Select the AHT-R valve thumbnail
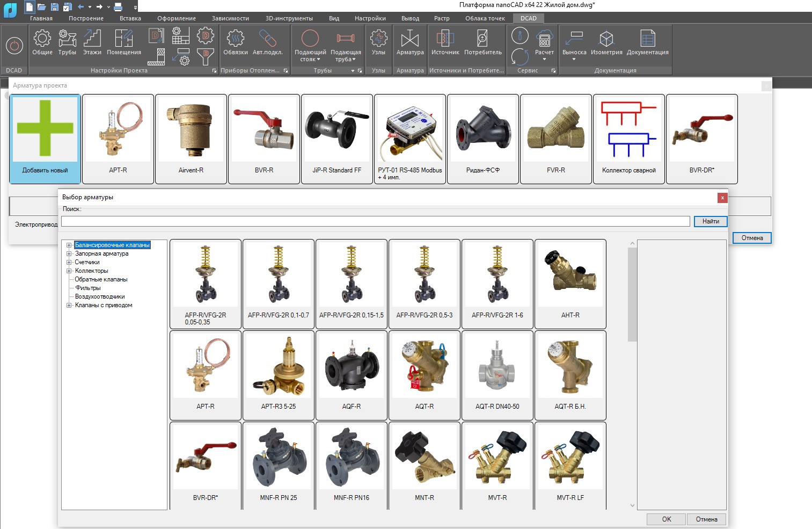 (570, 284)
